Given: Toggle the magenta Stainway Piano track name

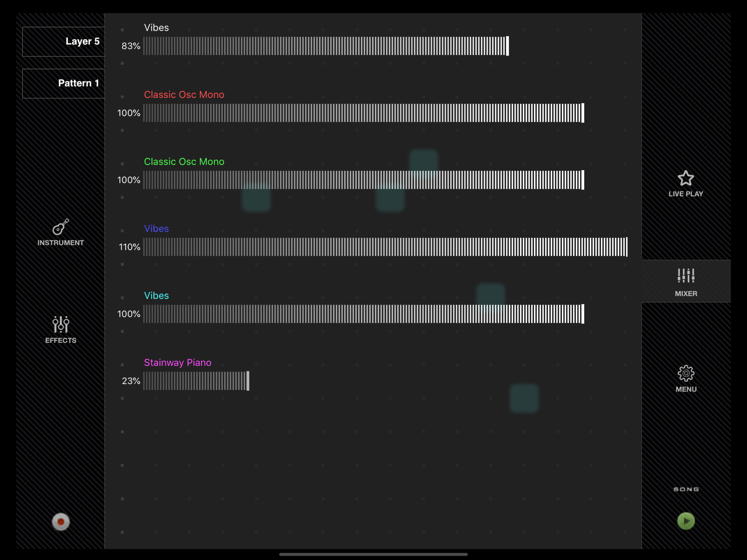Looking at the screenshot, I should (x=178, y=362).
